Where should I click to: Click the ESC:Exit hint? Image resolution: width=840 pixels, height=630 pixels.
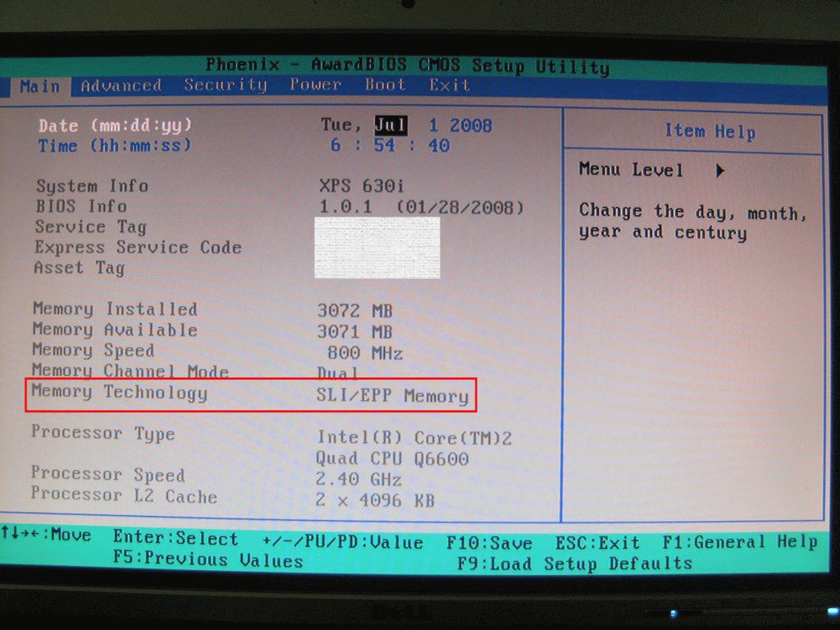point(597,543)
